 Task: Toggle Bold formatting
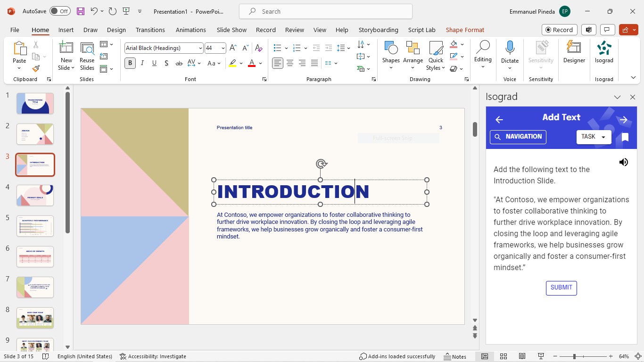pyautogui.click(x=130, y=63)
